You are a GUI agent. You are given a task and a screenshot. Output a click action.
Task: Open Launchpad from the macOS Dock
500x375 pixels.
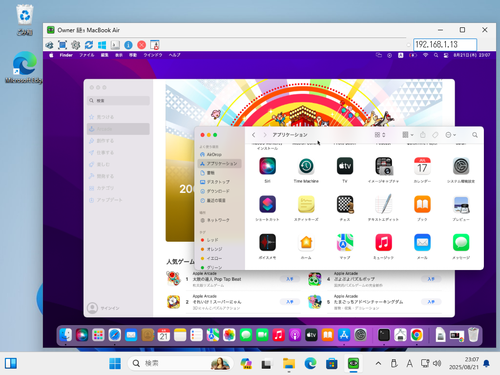pos(98,335)
